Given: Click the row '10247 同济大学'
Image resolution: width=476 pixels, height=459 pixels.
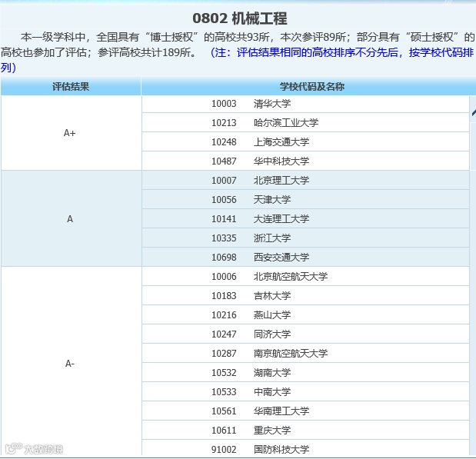Looking at the screenshot, I should (x=305, y=334).
